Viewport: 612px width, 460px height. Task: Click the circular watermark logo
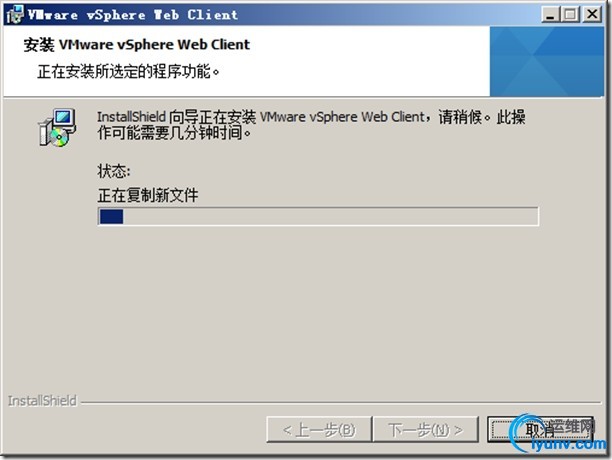coord(526,432)
